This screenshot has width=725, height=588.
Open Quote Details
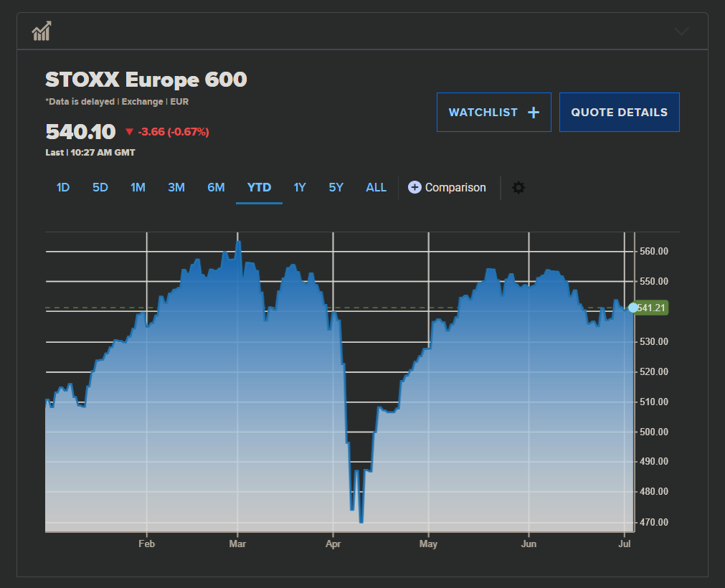click(619, 113)
